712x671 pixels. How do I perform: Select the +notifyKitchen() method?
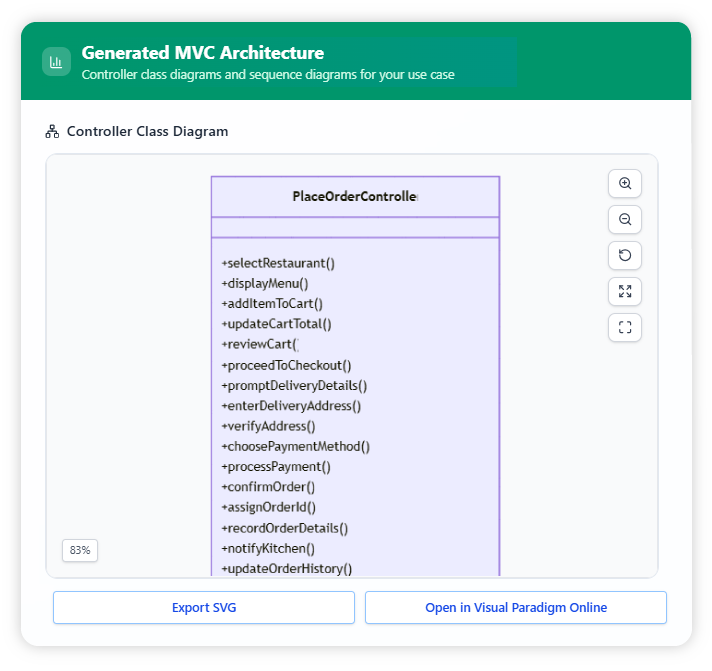click(267, 548)
